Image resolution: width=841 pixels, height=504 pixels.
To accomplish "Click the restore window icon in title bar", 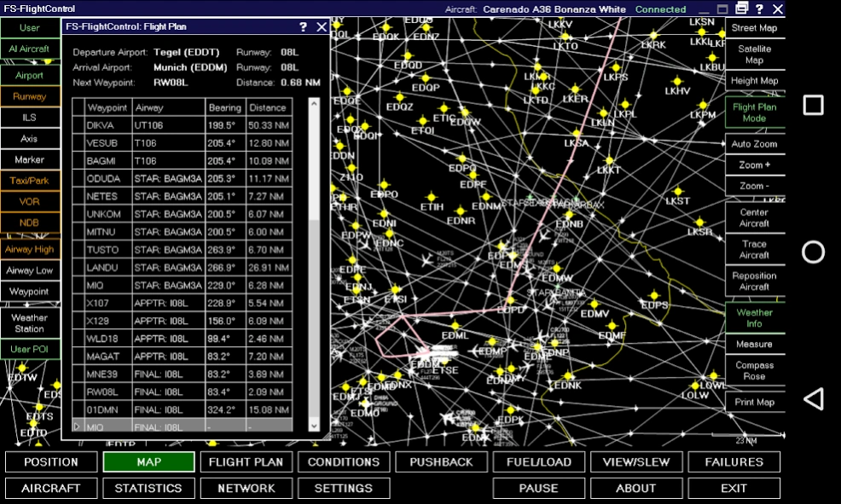I will tap(741, 9).
